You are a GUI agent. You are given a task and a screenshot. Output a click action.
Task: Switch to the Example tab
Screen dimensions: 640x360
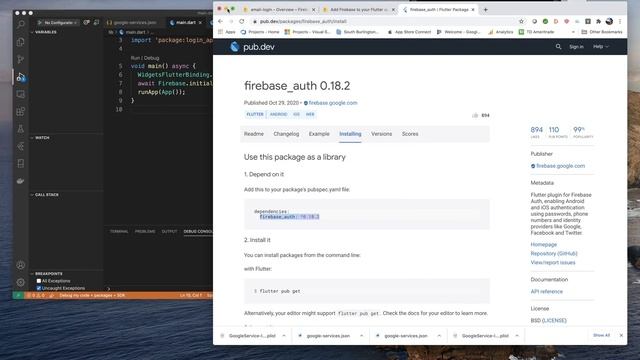(x=319, y=134)
